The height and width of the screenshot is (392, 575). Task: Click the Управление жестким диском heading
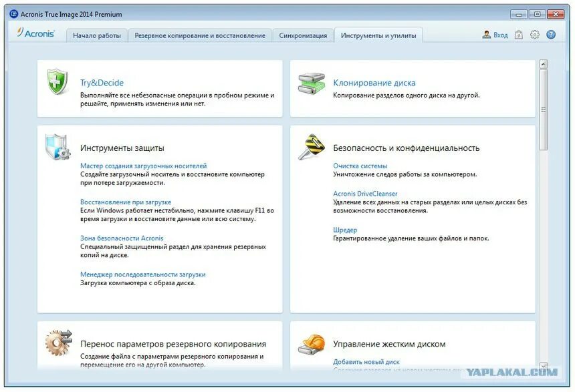[389, 344]
